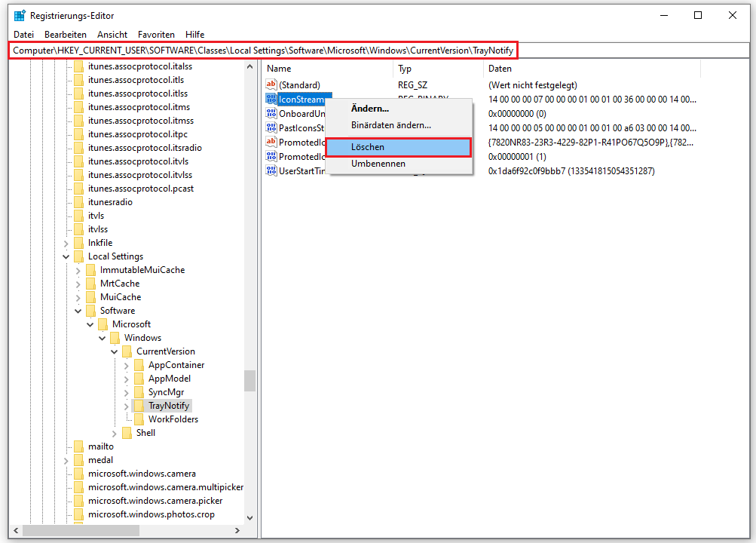This screenshot has width=756, height=543.
Task: Click the binary-value icon beside IconStream
Action: [271, 99]
